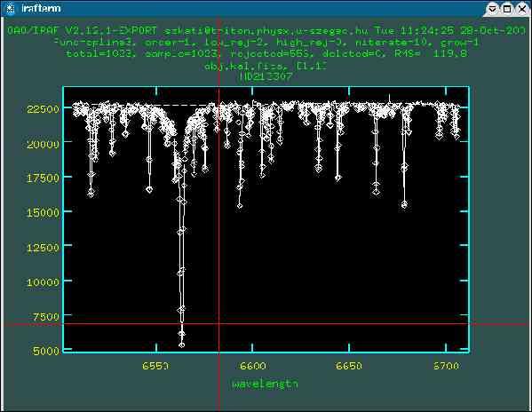Click the x-axis label 6600
Screen dimensions: 532x412
(253, 366)
